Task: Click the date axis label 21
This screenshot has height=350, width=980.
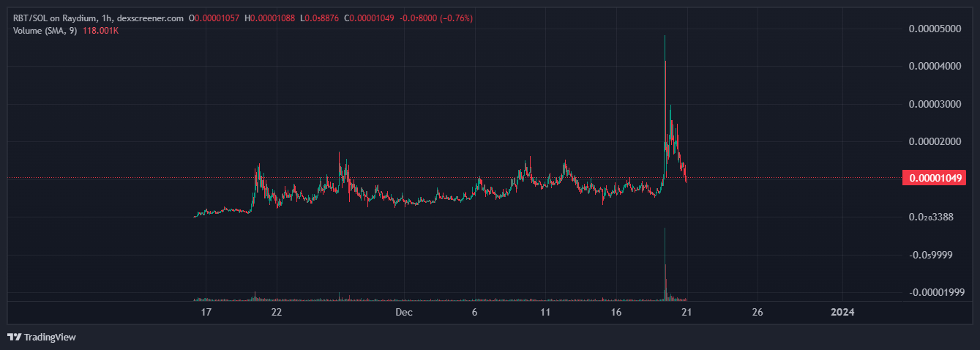Action: pos(687,313)
